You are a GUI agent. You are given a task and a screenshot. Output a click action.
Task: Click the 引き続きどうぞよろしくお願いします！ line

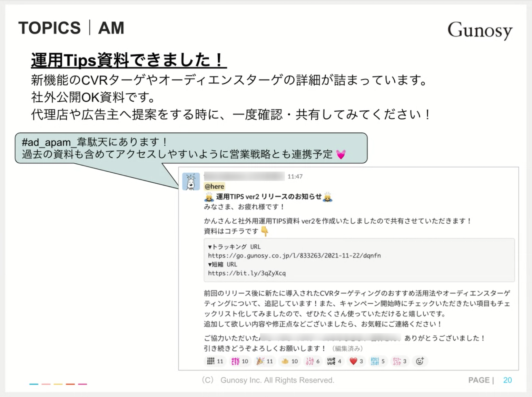tap(265, 348)
